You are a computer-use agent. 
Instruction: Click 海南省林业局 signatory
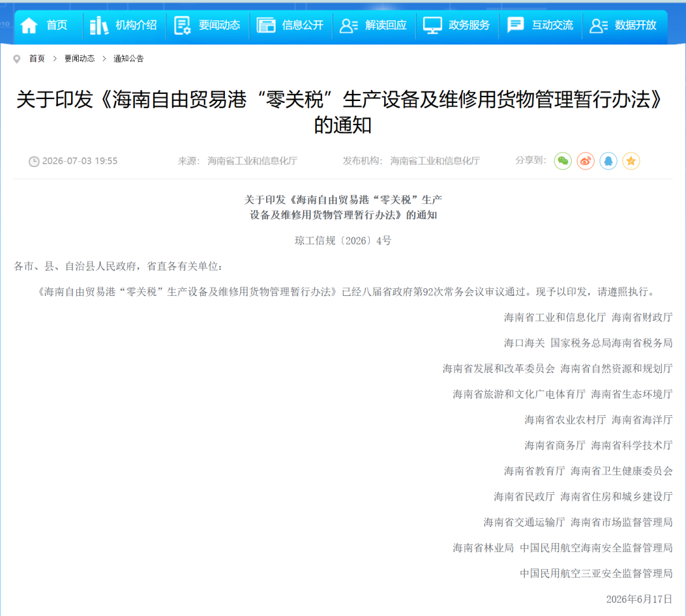pyautogui.click(x=483, y=548)
